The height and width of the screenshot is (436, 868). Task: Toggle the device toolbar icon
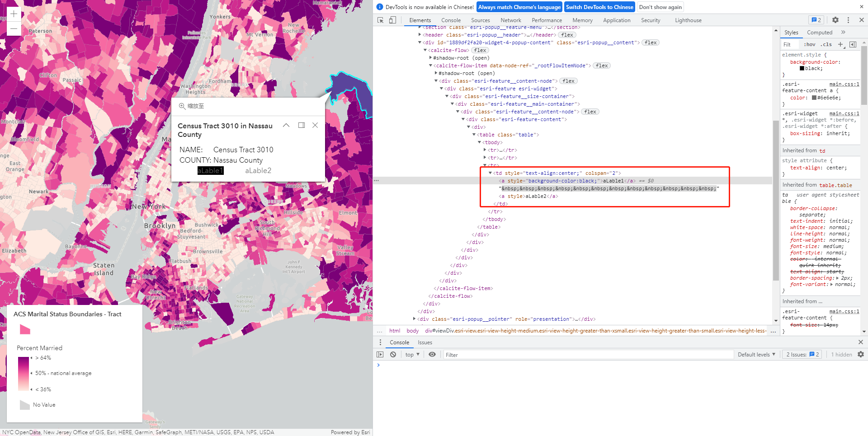[392, 20]
